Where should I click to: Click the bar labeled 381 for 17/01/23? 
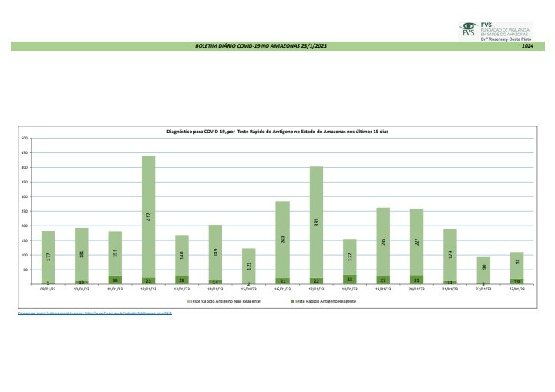(x=316, y=222)
